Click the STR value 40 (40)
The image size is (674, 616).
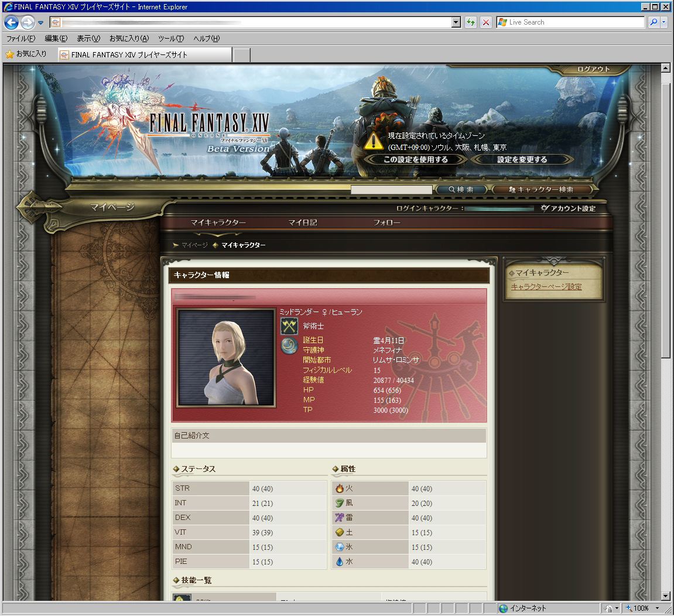263,489
